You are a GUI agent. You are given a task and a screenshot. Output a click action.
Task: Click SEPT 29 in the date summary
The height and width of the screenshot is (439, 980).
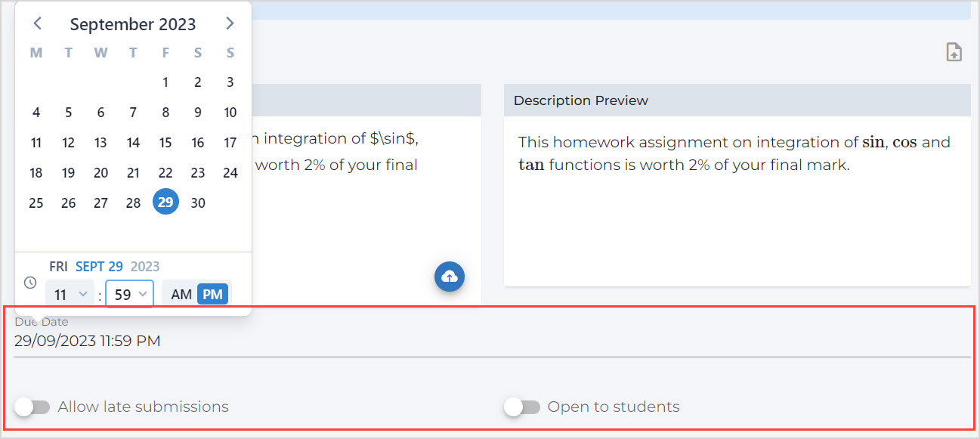click(99, 266)
